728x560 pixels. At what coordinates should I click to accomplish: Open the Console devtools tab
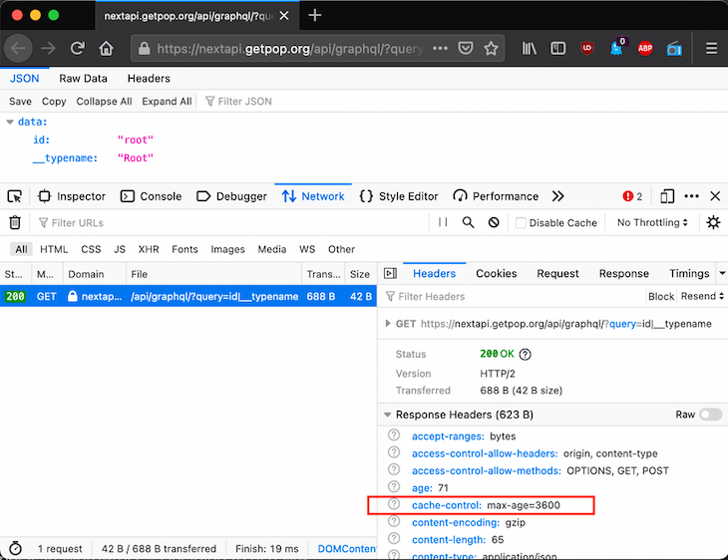point(151,196)
